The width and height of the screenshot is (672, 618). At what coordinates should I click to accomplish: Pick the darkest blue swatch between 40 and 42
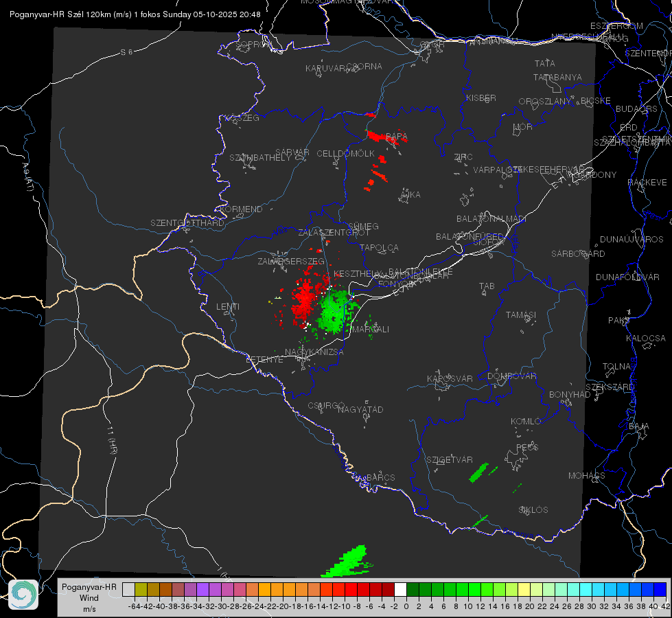pyautogui.click(x=660, y=589)
